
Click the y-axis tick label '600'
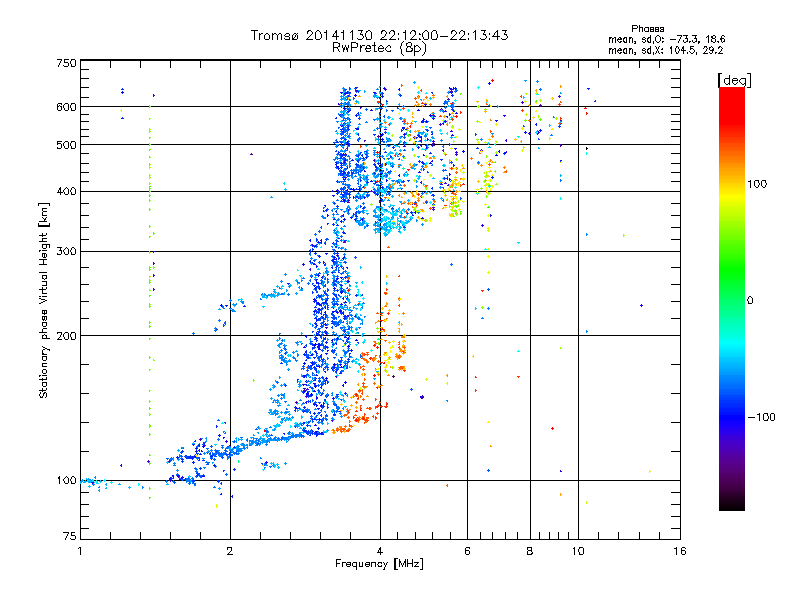[67, 107]
